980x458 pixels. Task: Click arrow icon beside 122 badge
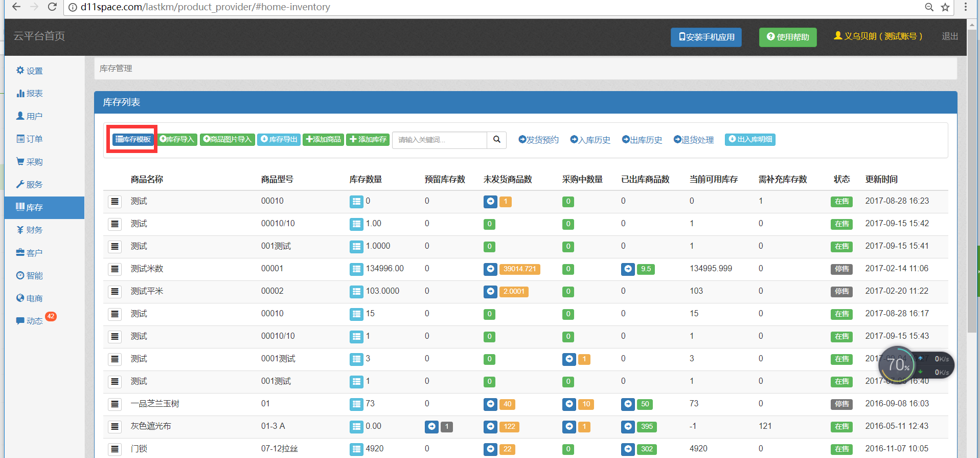[x=490, y=427]
